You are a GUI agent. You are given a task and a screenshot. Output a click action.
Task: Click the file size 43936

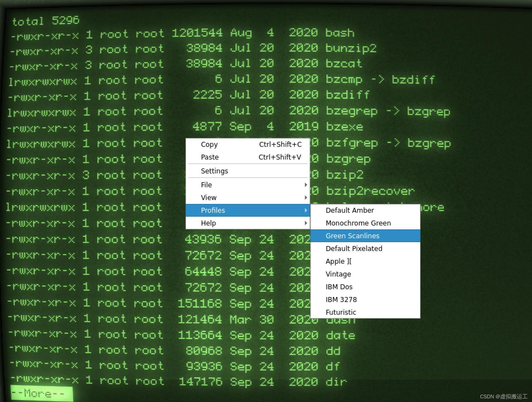tap(203, 239)
